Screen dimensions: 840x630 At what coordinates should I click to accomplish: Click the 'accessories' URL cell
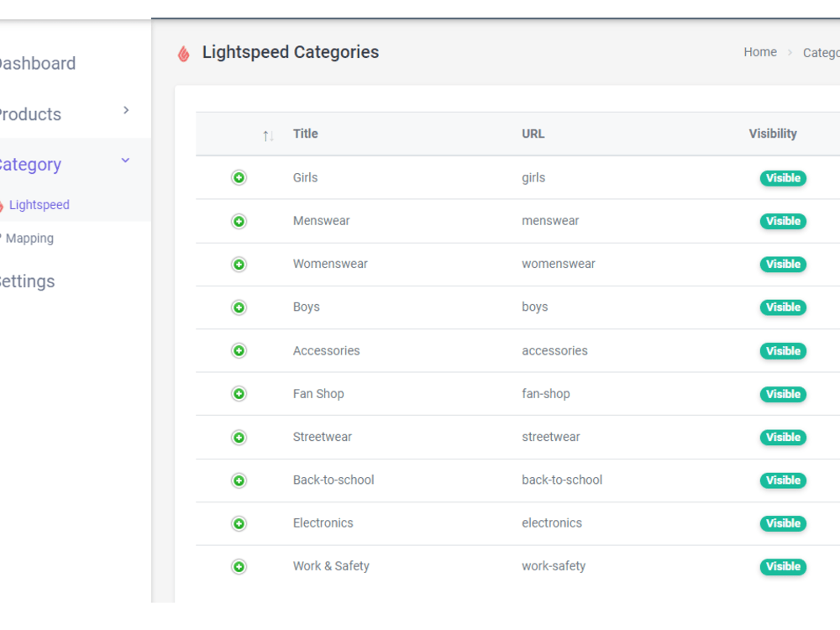(x=554, y=350)
